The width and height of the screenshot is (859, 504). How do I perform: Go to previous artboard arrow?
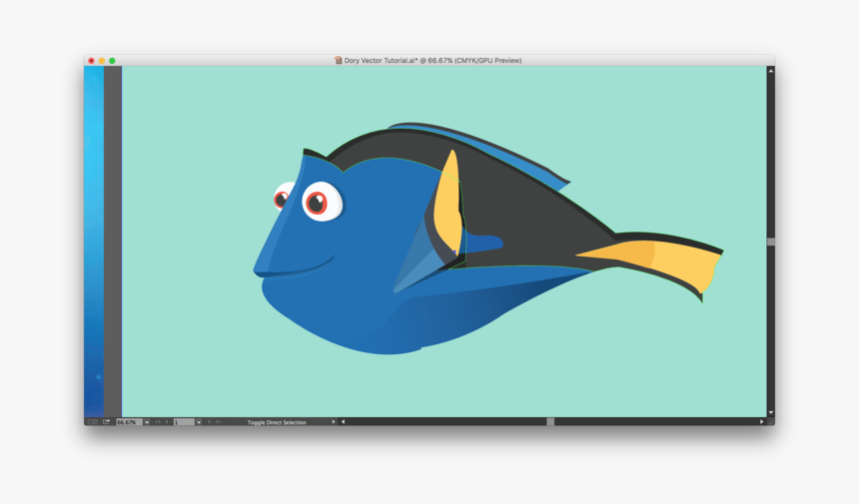[167, 422]
